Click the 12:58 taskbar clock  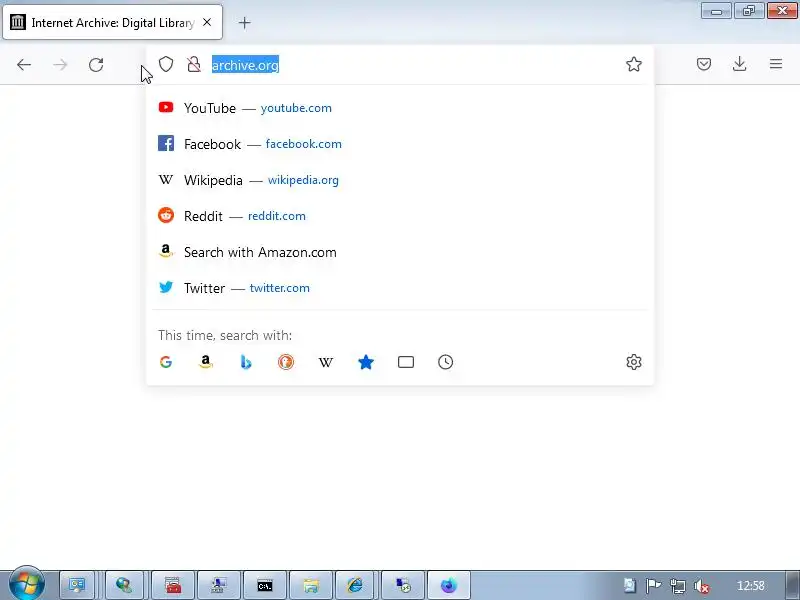click(751, 586)
